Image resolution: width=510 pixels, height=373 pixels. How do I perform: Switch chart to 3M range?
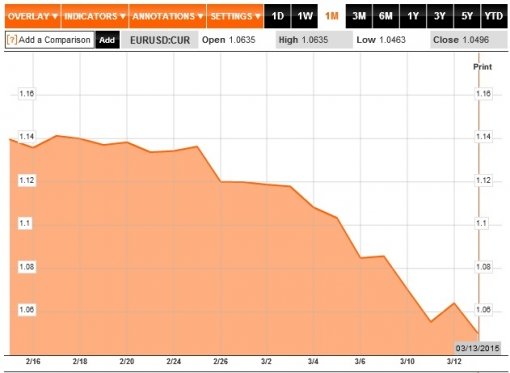click(x=359, y=16)
